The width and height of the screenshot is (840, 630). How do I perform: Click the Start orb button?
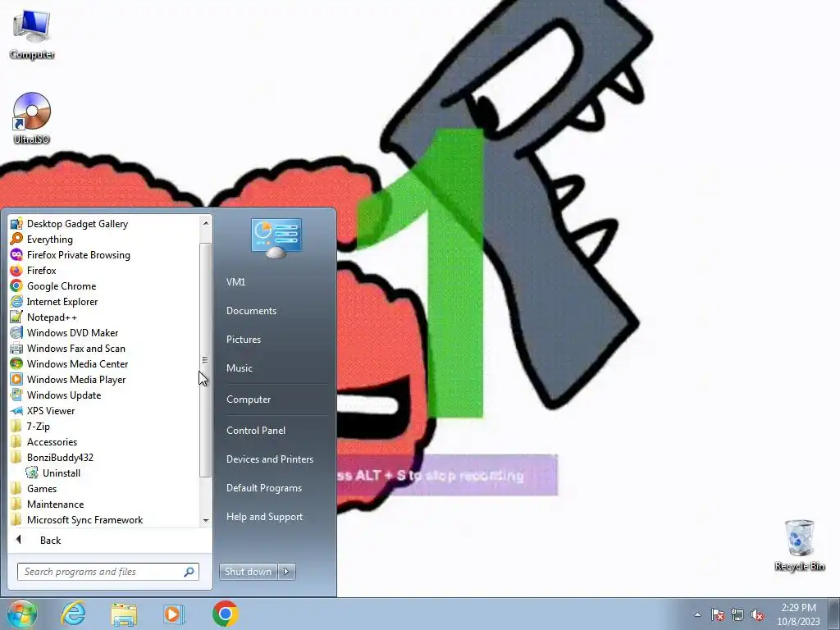click(x=22, y=614)
